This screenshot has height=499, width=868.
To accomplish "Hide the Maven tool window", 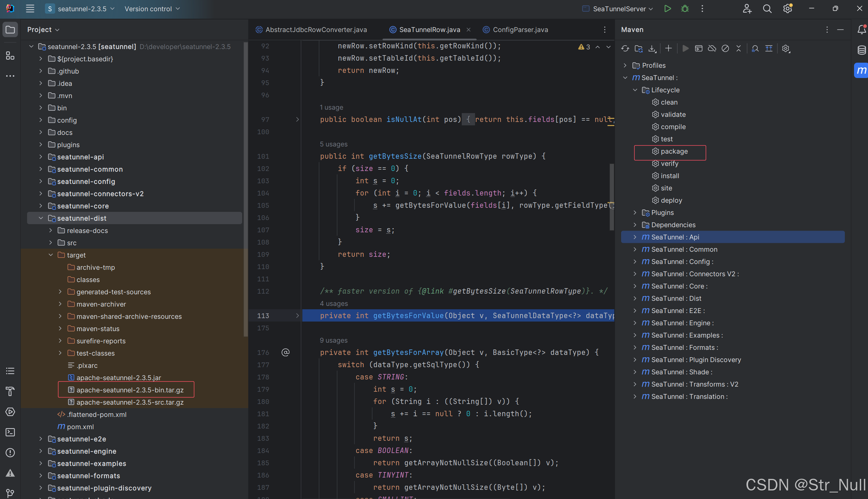I will coord(840,30).
